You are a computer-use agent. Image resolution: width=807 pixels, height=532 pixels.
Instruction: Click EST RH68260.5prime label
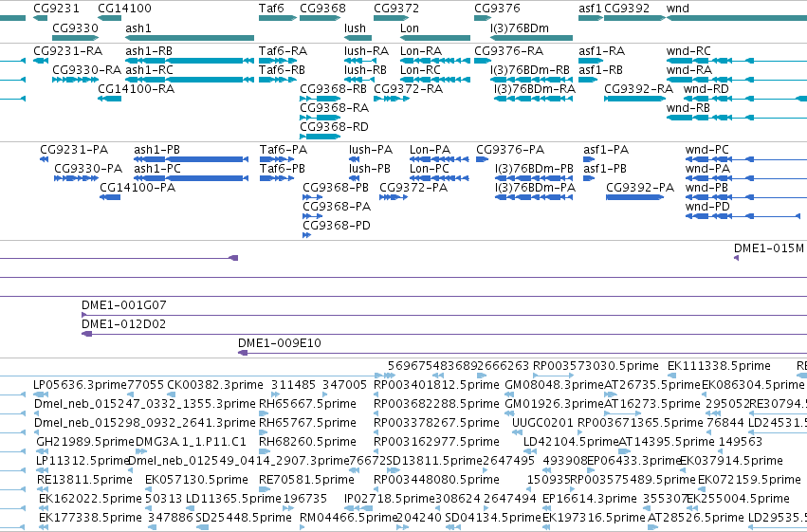point(307,442)
